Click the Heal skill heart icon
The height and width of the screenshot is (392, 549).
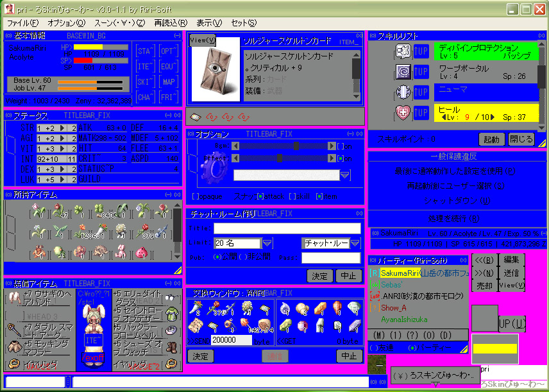[402, 112]
